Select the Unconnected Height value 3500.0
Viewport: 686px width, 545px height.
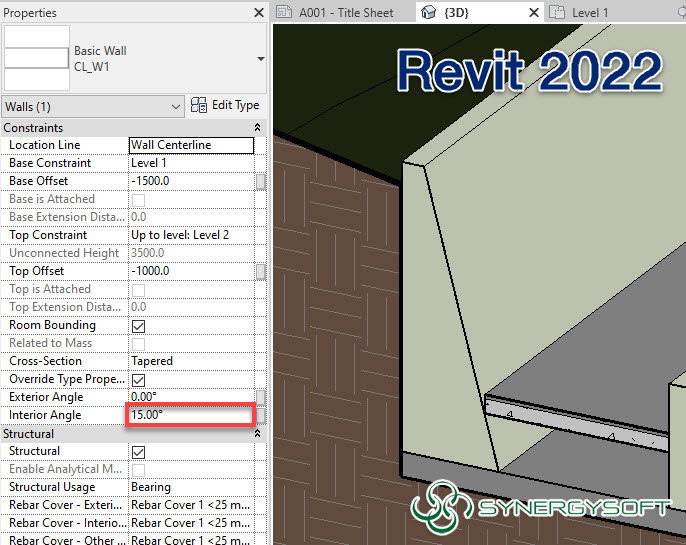191,253
